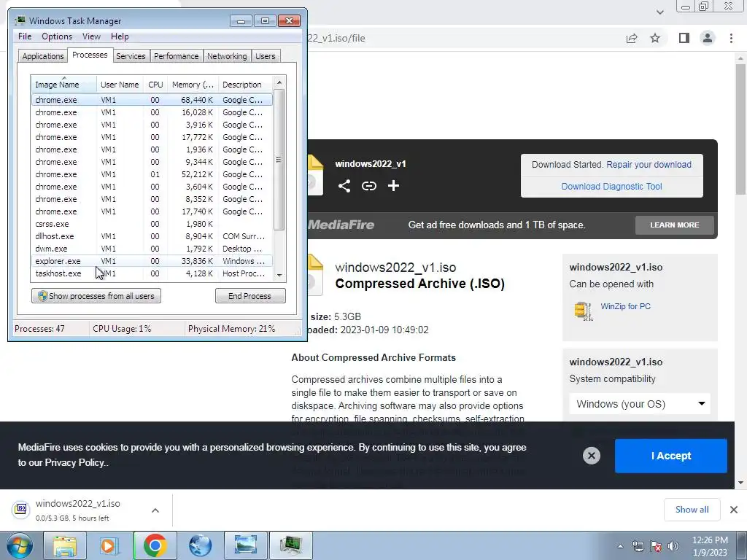Switch to the Services tab
Screen dimensions: 747x560
tap(131, 56)
